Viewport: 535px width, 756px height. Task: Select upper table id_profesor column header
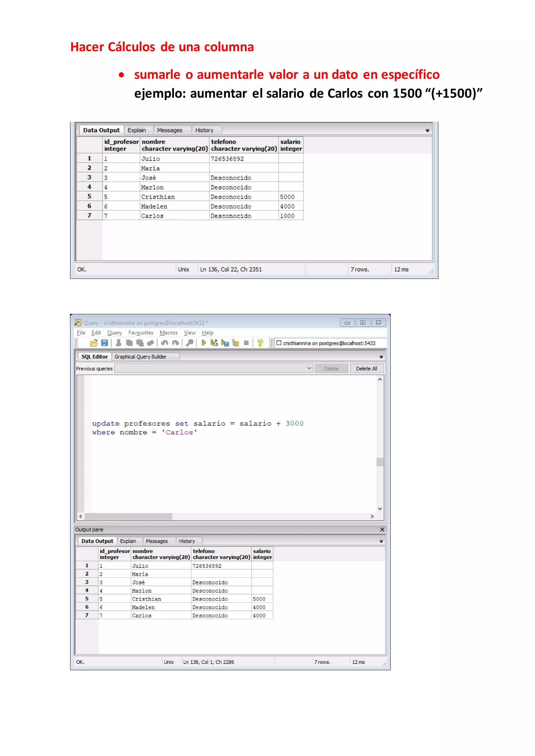pos(121,145)
